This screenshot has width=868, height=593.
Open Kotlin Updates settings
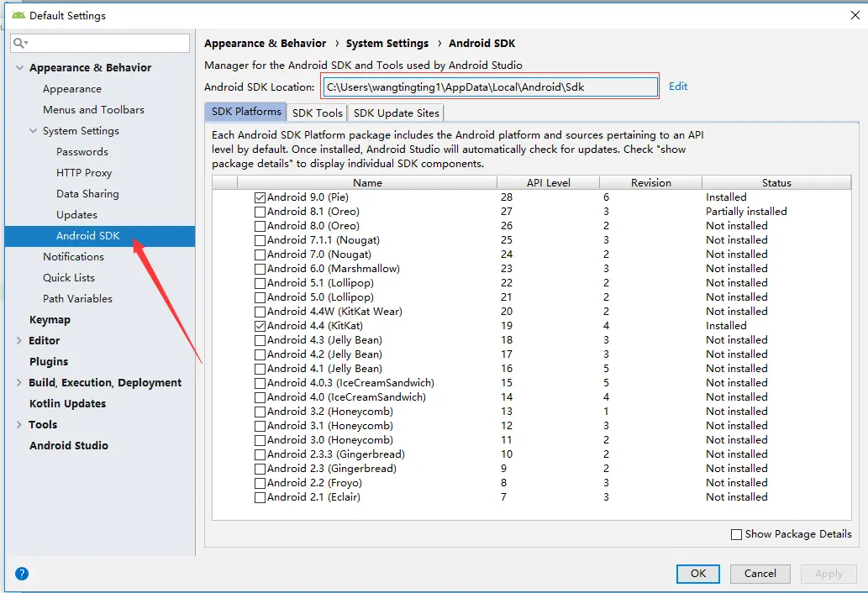[67, 404]
